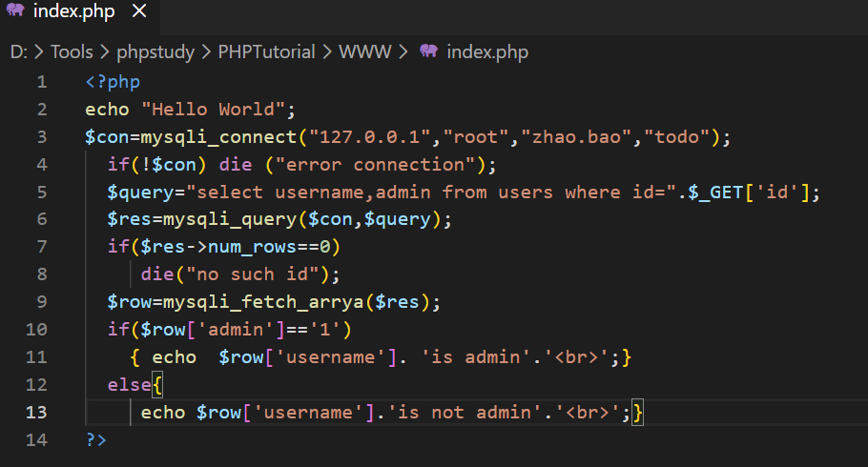This screenshot has height=467, width=868.
Task: Open the phpstudy folder breadcrumb
Action: 155,51
